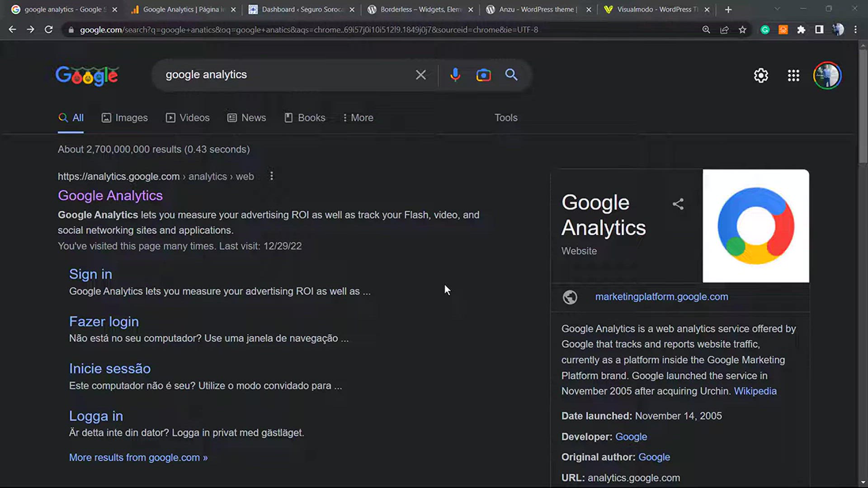The width and height of the screenshot is (868, 488).
Task: Click the globe icon beside marketingplatform.google.com
Action: (570, 297)
